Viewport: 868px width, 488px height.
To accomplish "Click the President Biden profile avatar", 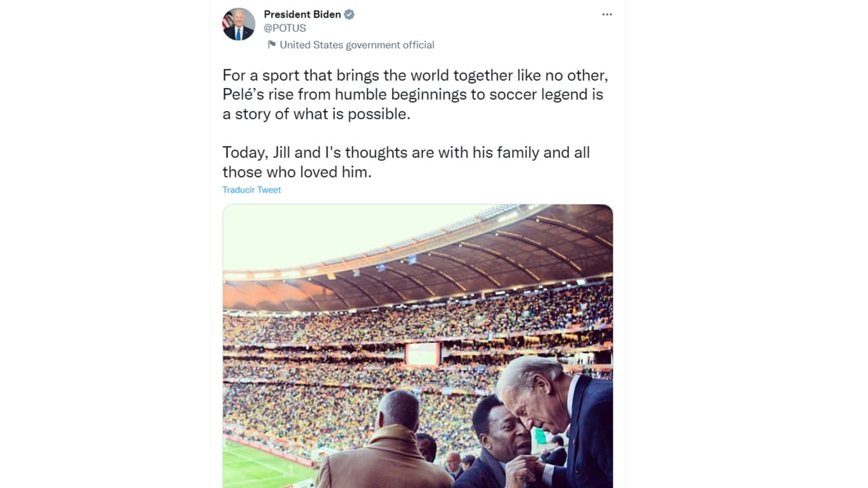I will 239,24.
